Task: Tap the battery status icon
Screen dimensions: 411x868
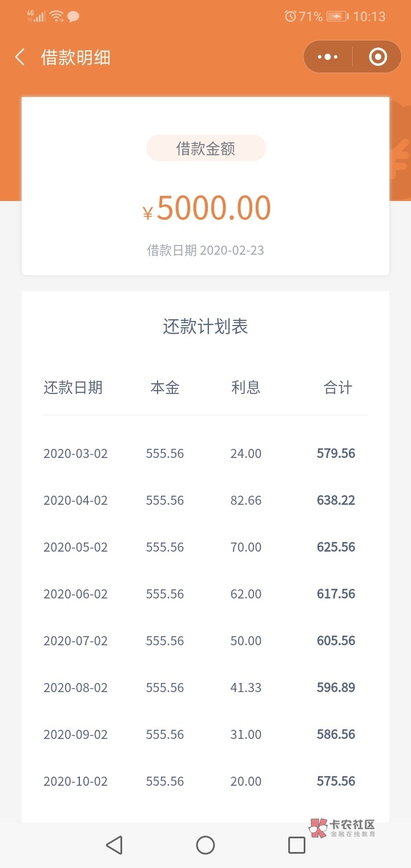Action: coord(337,17)
